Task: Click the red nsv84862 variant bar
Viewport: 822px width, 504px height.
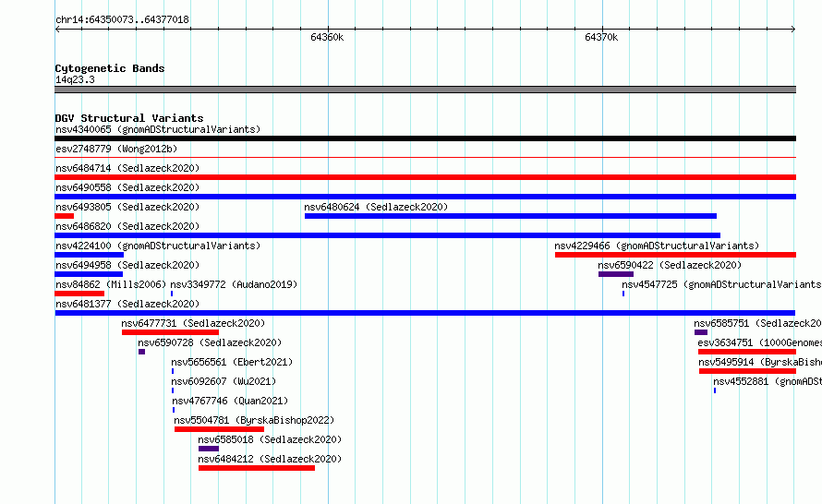Action: pyautogui.click(x=79, y=294)
